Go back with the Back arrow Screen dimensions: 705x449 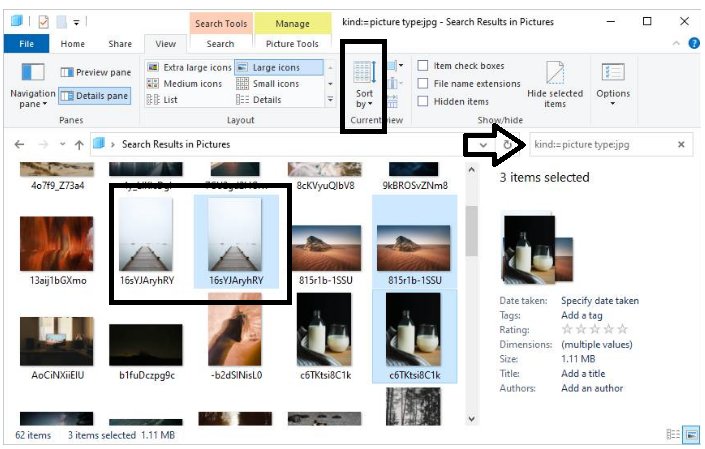[x=19, y=144]
